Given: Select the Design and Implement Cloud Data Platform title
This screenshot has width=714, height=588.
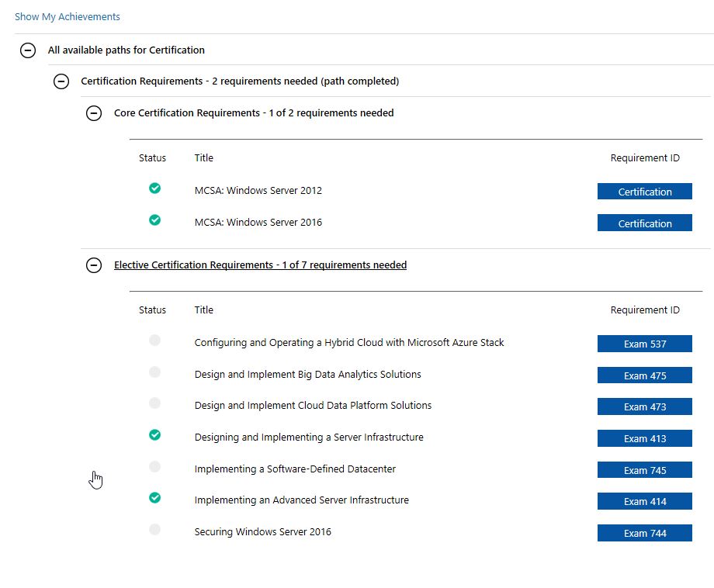Looking at the screenshot, I should 313,406.
